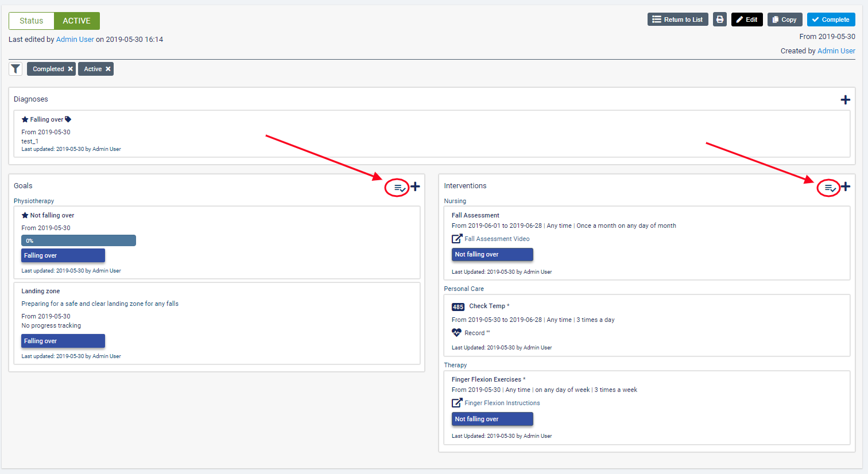
Task: Add a new intervention with plus icon
Action: coord(845,187)
